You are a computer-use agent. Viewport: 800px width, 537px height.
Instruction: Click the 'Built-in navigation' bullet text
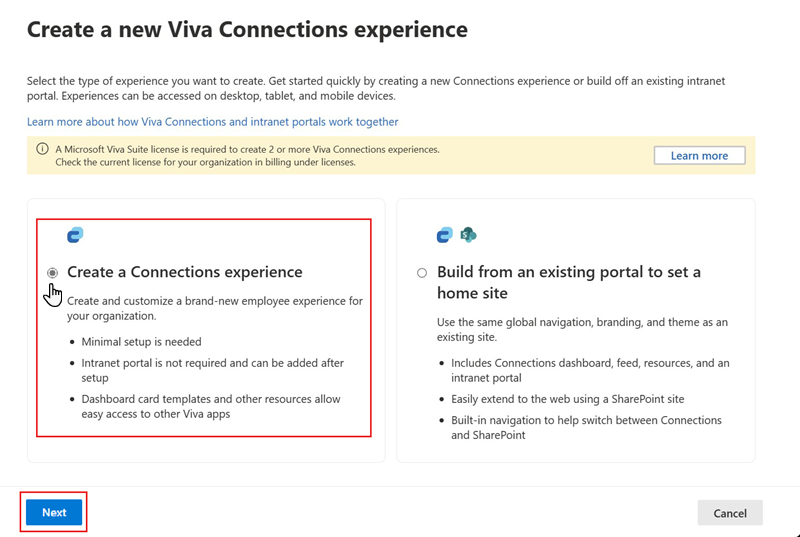[x=586, y=427]
